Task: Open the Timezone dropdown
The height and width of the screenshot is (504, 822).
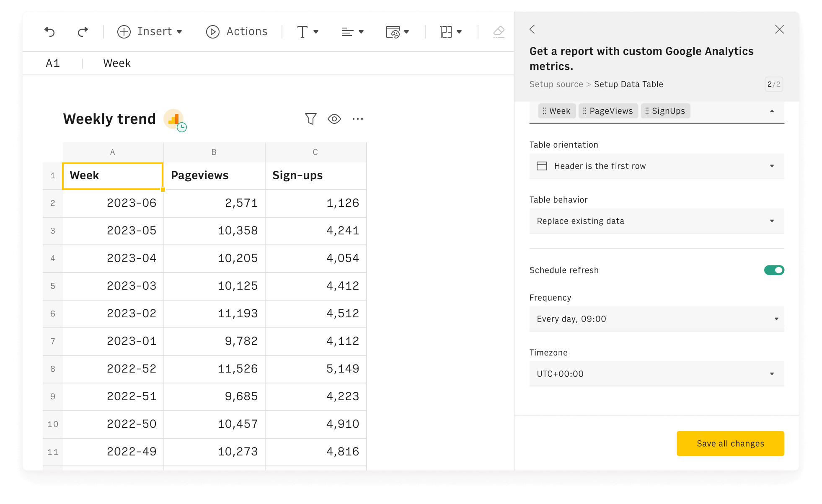Action: click(x=657, y=374)
